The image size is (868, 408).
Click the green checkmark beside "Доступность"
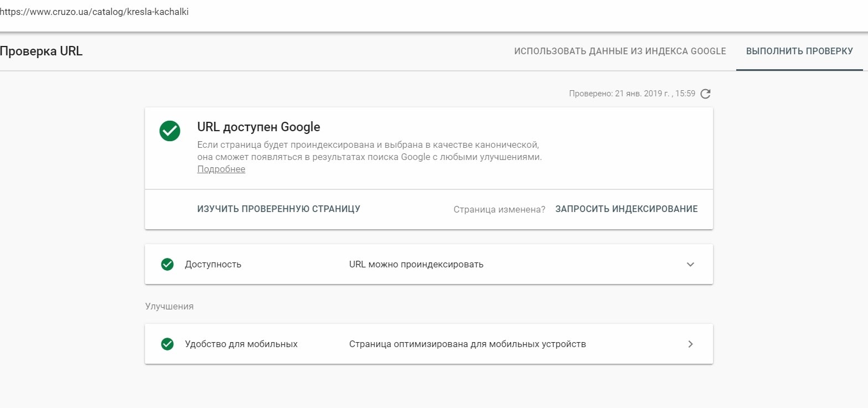pyautogui.click(x=167, y=264)
